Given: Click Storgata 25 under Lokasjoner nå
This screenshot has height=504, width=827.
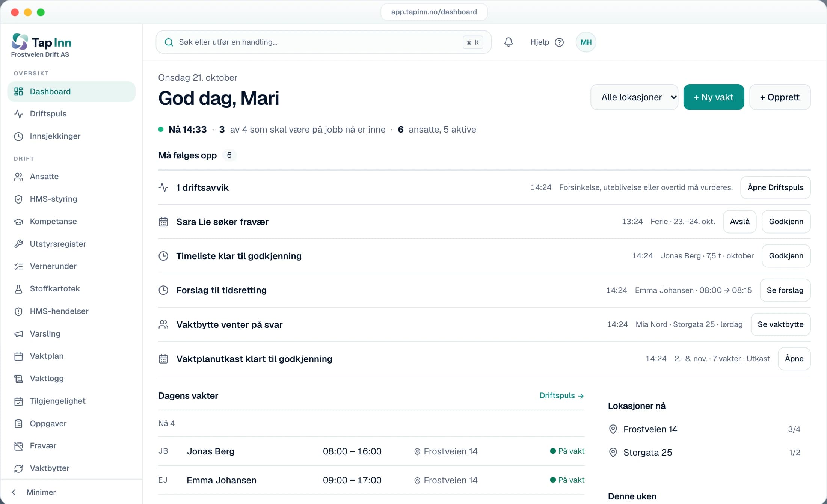Looking at the screenshot, I should coord(704,453).
